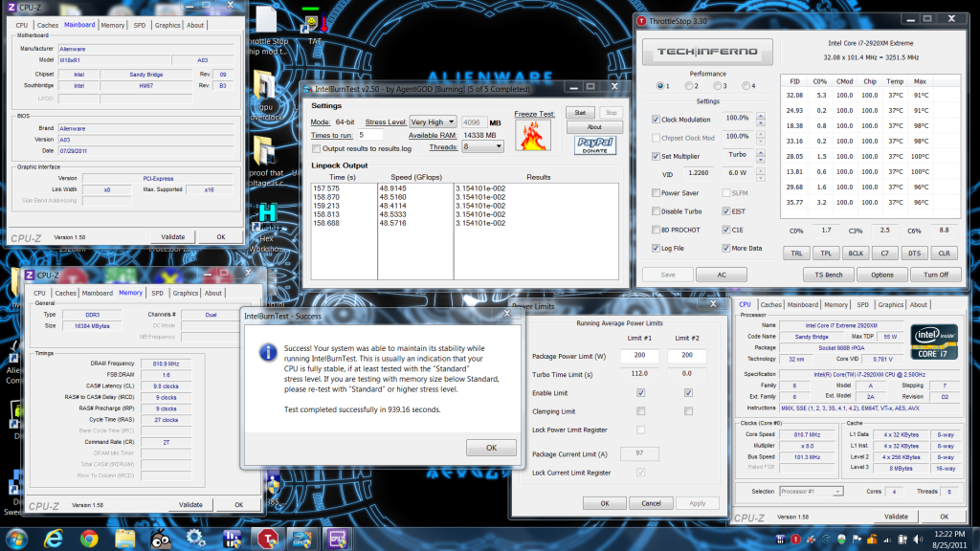
Task: Click the Intel Core i7 logo in CPU-Z
Action: click(934, 342)
